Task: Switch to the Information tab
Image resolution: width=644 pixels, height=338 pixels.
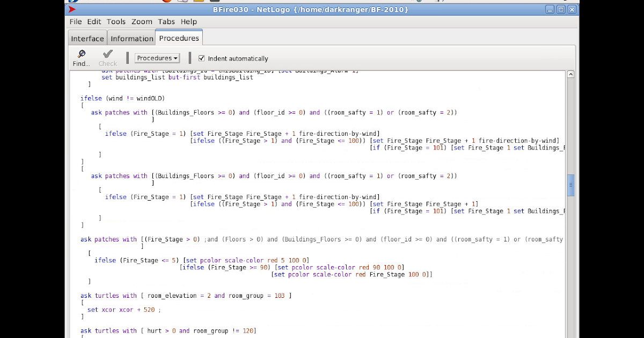Action: pos(131,38)
